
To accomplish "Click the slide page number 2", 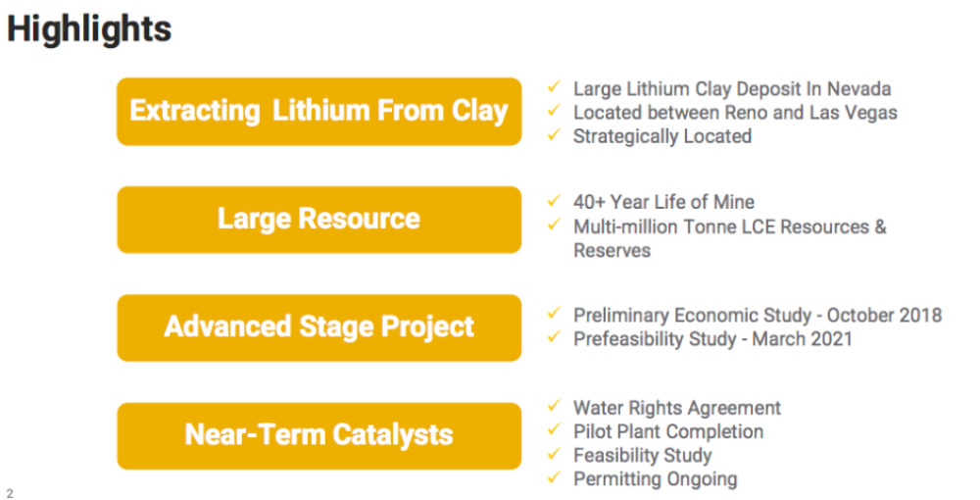I will 10,493.
